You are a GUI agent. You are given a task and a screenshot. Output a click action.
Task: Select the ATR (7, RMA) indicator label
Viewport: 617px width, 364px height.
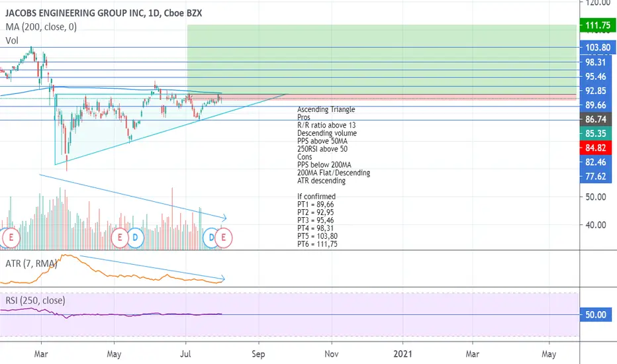31,263
